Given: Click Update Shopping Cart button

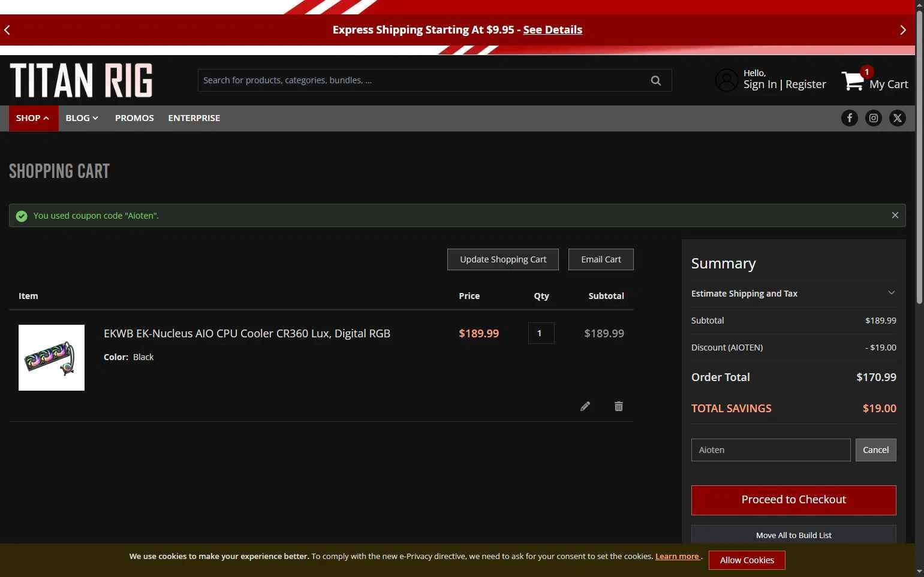Looking at the screenshot, I should pos(503,259).
